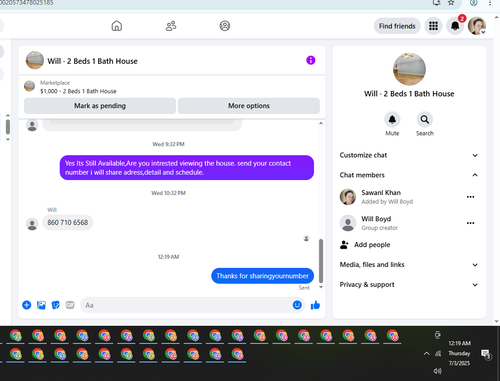Click the 12:19 AM chat timestamp

[x=168, y=257]
